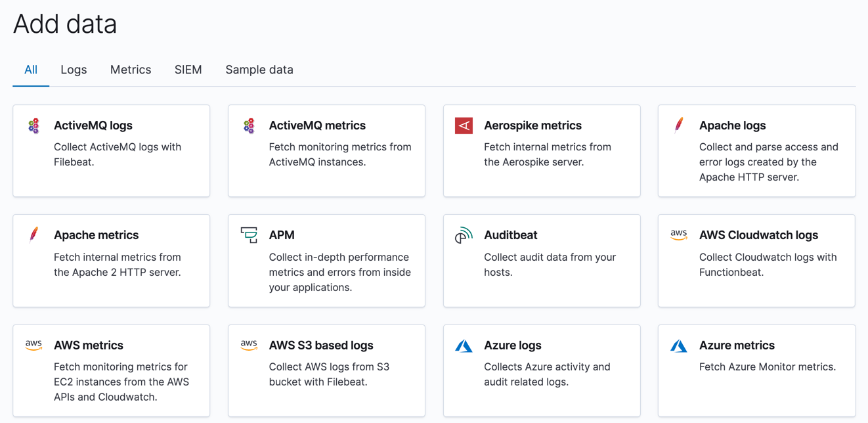Switch to the Logs tab
Image resolution: width=868 pixels, height=423 pixels.
74,70
